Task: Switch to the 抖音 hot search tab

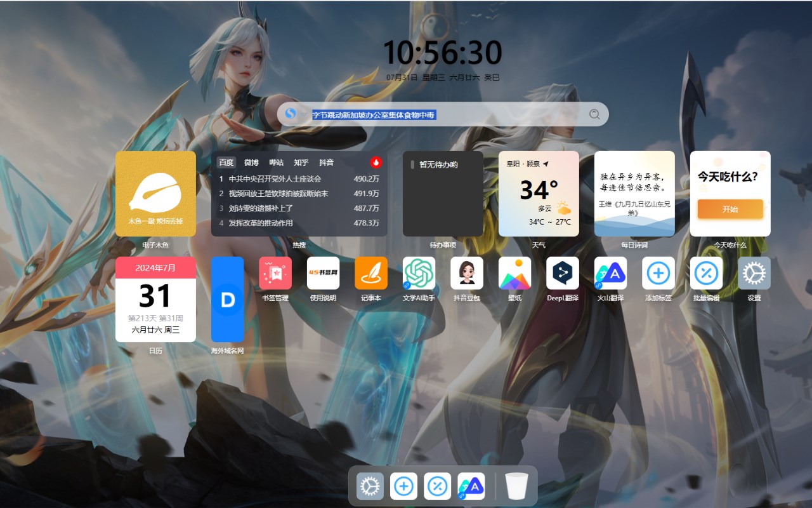Action: 326,163
